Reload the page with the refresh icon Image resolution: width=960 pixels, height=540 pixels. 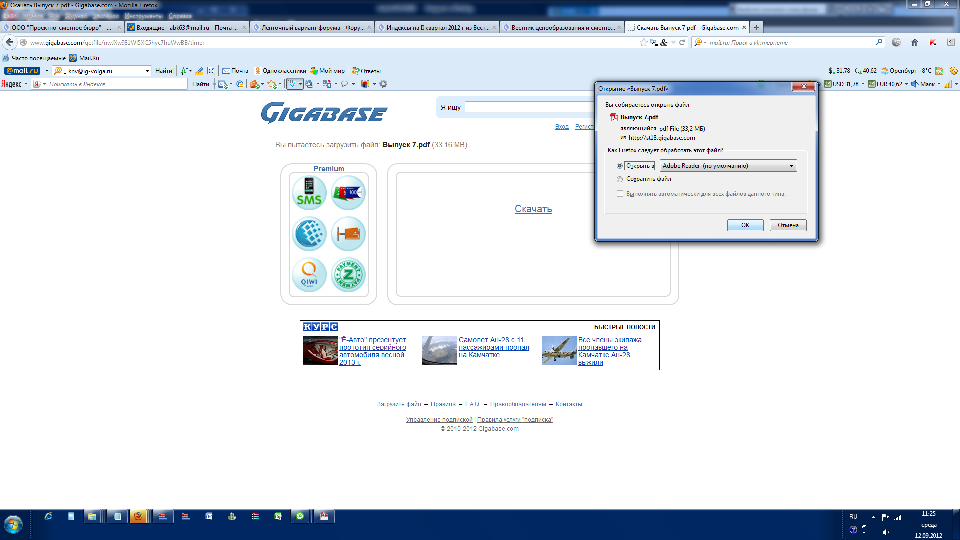point(682,42)
